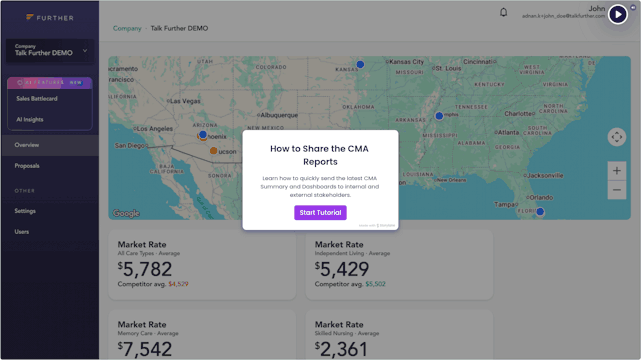Viewport: 641px width, 360px height.
Task: Click the orange map marker at Tucson
Action: coord(213,151)
